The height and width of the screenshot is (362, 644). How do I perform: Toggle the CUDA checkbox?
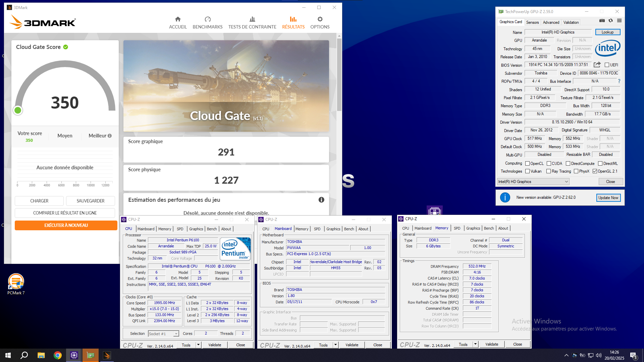pos(549,164)
